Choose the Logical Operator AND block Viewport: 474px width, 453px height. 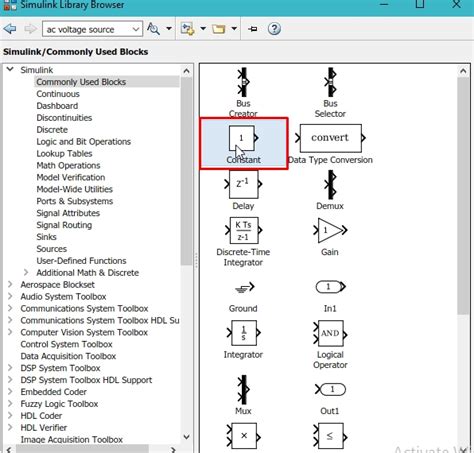[330, 333]
